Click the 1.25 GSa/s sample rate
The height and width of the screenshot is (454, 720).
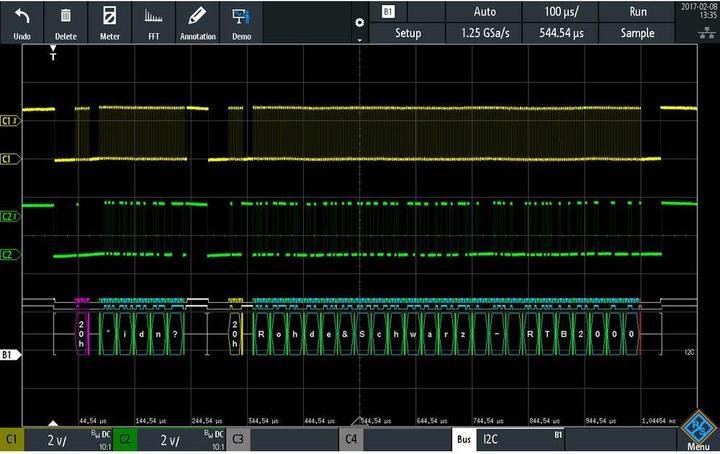click(484, 33)
